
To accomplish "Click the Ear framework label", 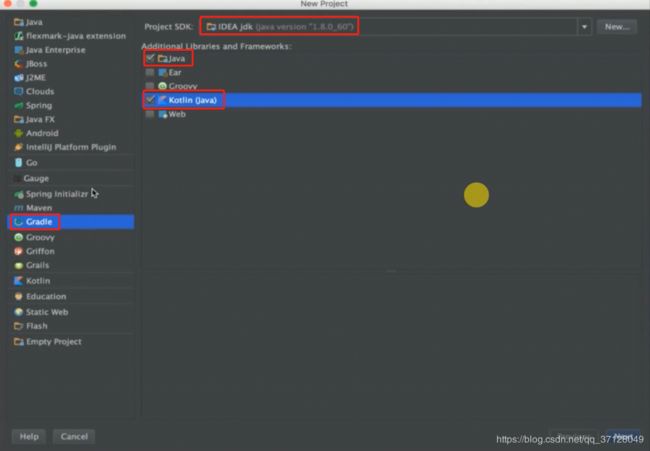I will [175, 72].
